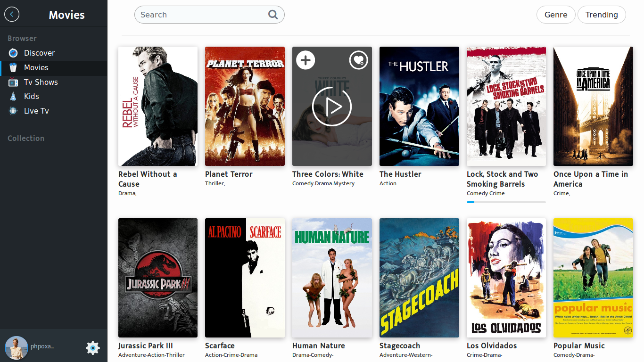Open the Stagecoach poster
The height and width of the screenshot is (362, 644).
(419, 278)
